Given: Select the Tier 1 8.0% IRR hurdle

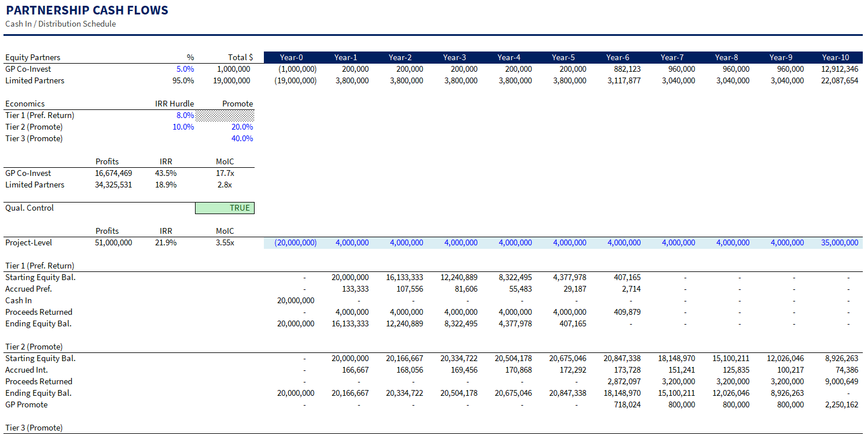Looking at the screenshot, I should pyautogui.click(x=185, y=115).
